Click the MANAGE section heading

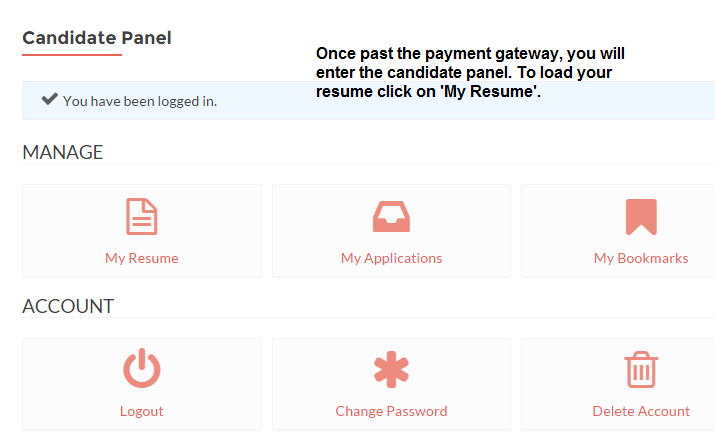coord(63,152)
